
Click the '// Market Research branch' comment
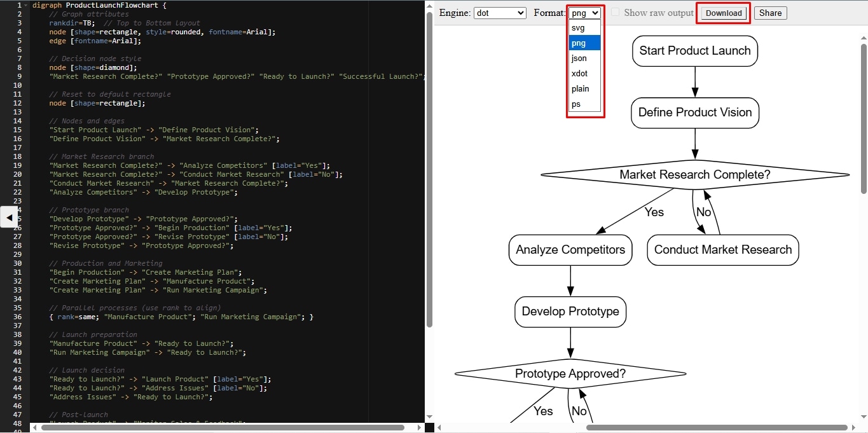point(102,156)
